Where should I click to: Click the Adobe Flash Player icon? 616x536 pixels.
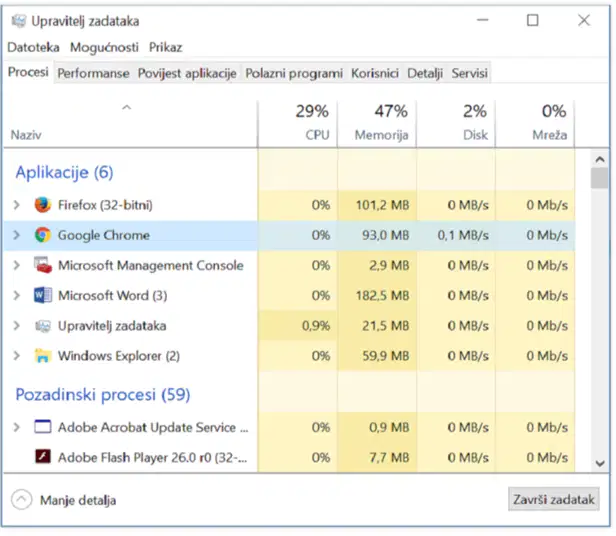42,457
